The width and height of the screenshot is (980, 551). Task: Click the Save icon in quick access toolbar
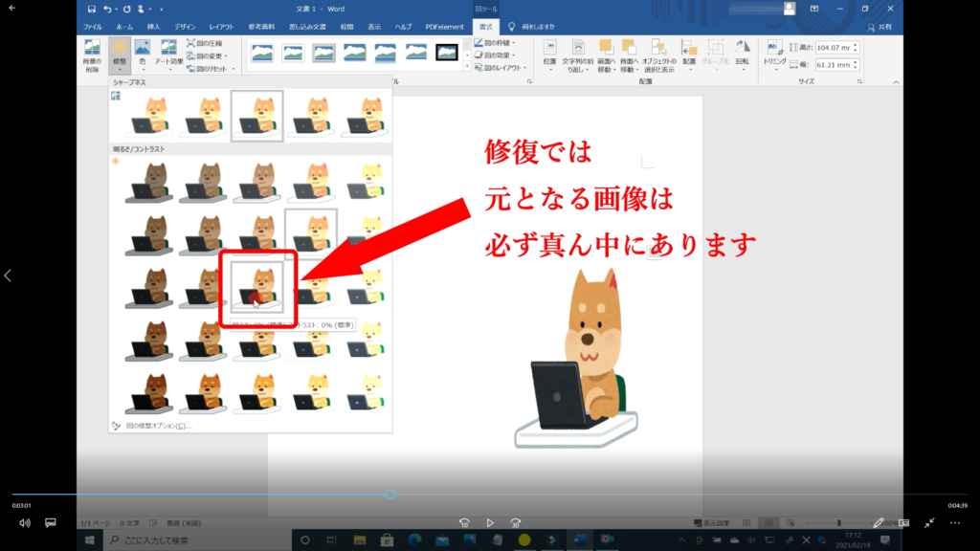pyautogui.click(x=92, y=9)
